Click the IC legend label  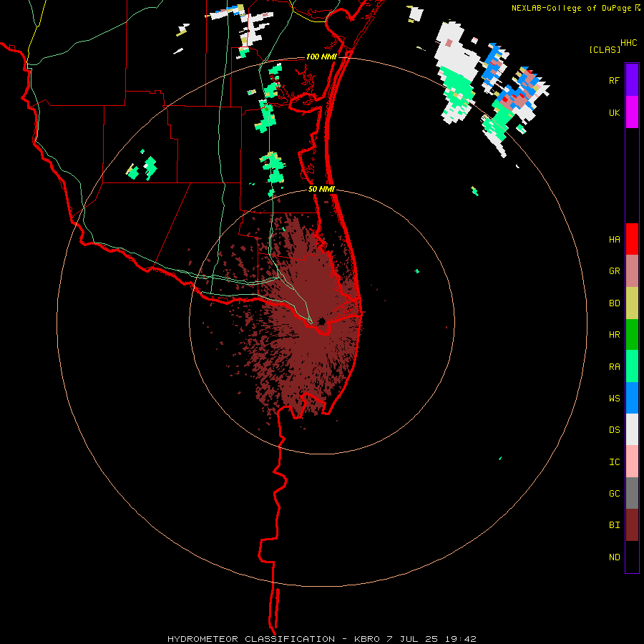(x=614, y=462)
